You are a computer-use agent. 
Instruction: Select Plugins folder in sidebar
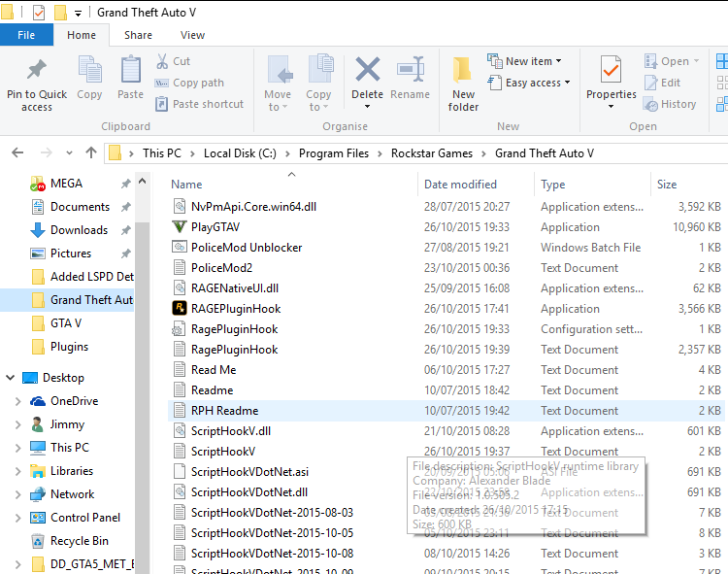click(69, 347)
